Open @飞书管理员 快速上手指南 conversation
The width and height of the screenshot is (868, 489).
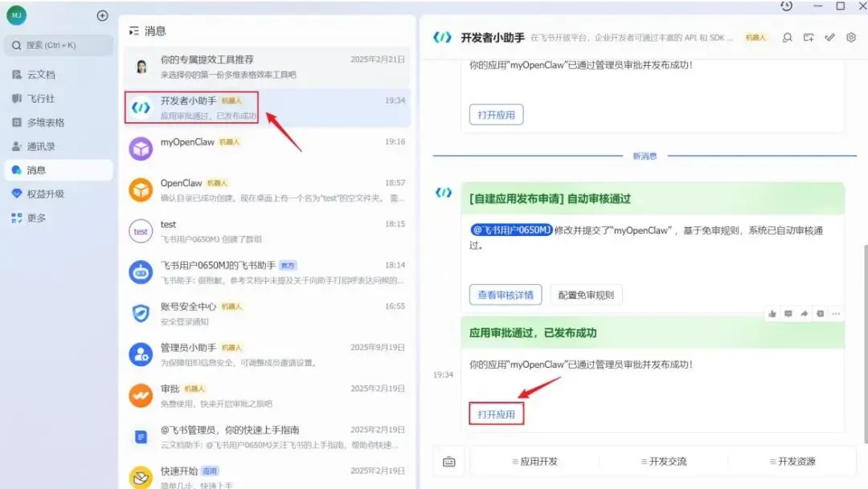point(268,437)
